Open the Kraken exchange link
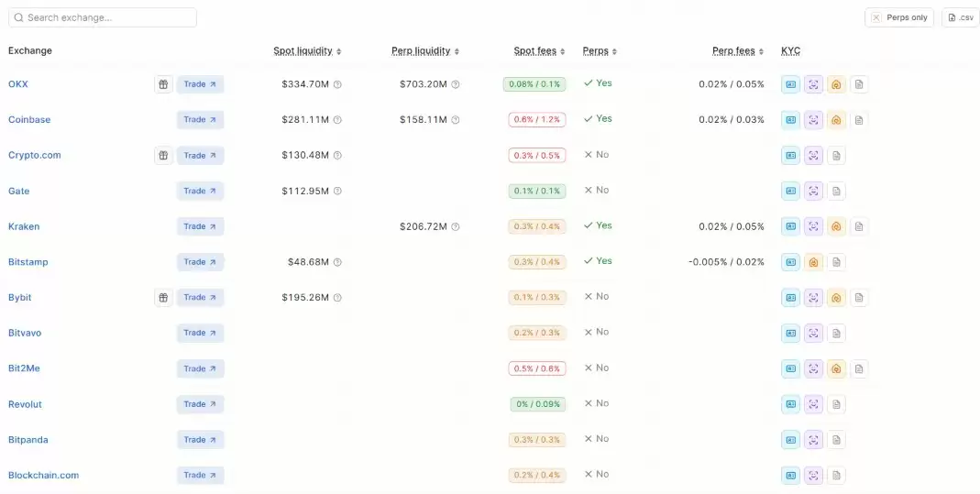980x494 pixels. point(24,226)
